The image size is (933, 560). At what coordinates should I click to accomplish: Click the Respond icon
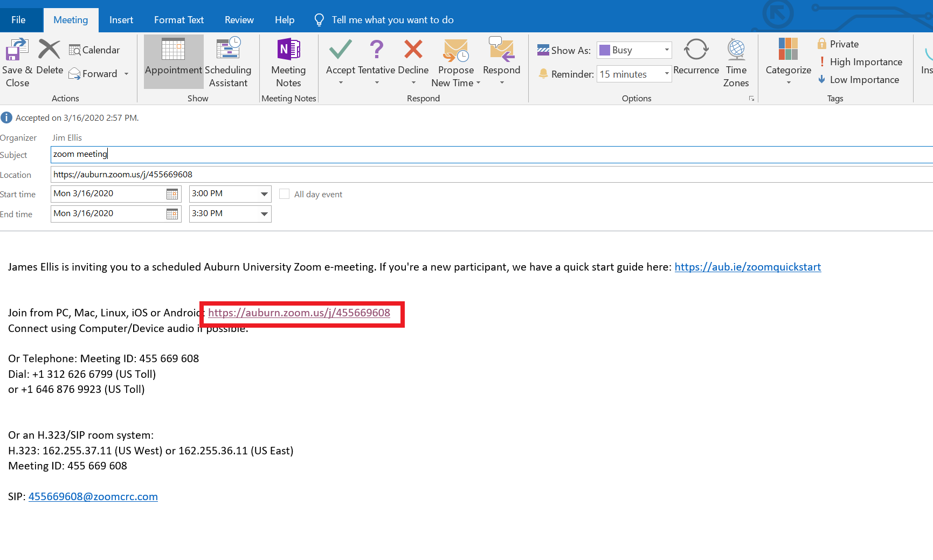click(x=502, y=49)
